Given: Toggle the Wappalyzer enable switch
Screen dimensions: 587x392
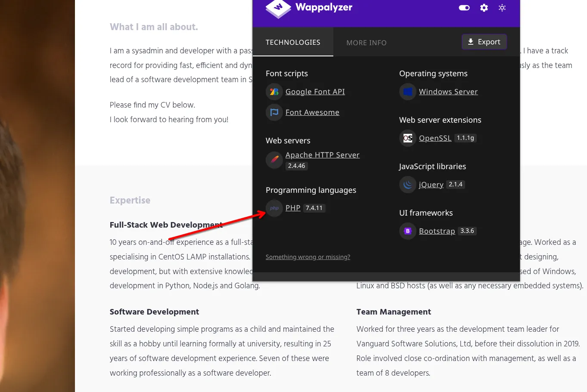Looking at the screenshot, I should point(464,8).
